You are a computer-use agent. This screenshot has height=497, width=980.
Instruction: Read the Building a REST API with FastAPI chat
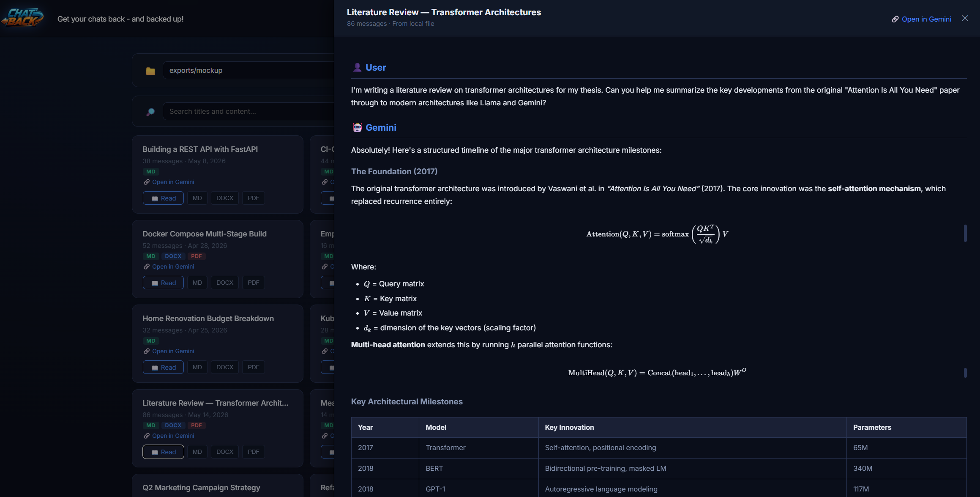163,198
